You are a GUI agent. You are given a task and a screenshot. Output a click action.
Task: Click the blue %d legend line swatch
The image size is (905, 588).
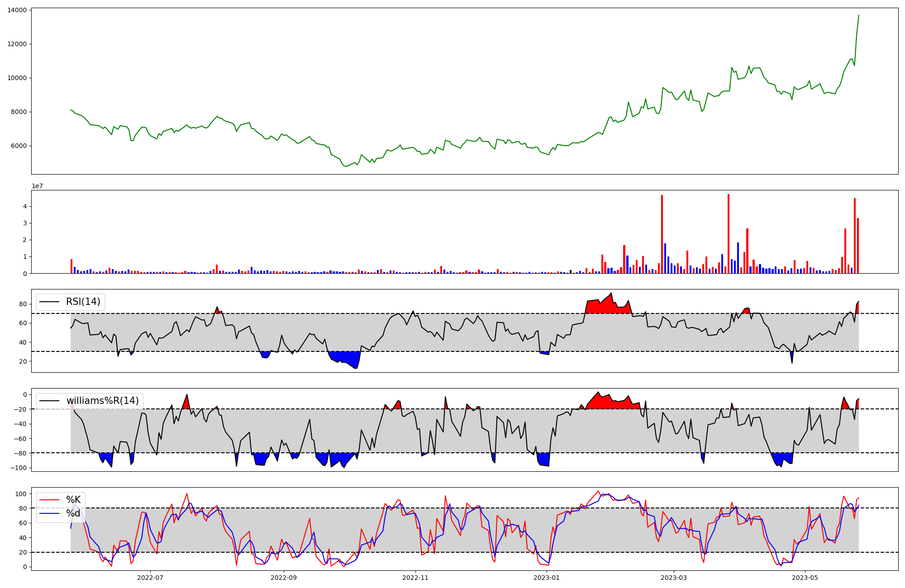pyautogui.click(x=49, y=513)
